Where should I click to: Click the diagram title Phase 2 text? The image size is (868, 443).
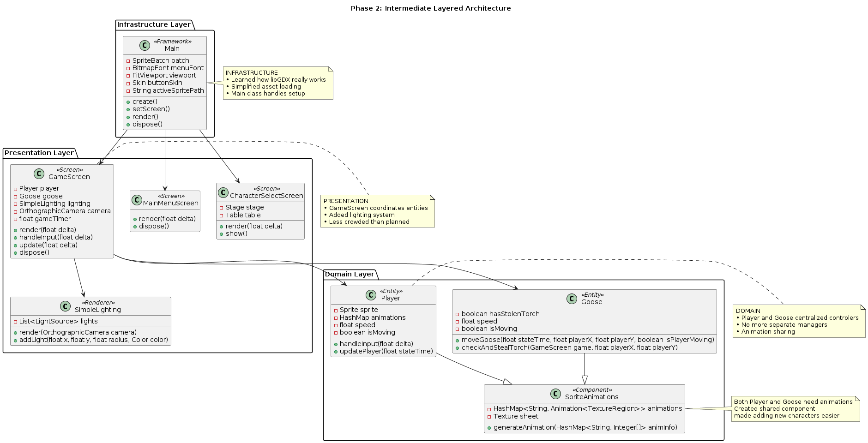coord(431,8)
